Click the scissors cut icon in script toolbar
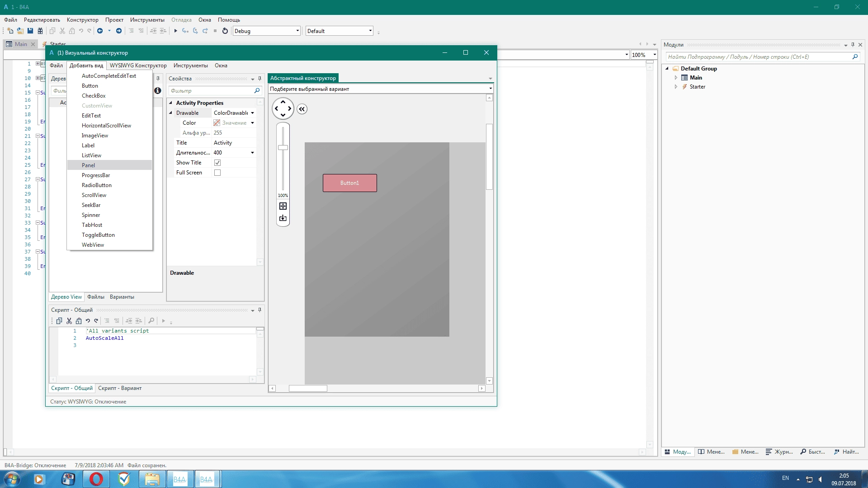Screen dimensions: 868x488 pos(69,321)
